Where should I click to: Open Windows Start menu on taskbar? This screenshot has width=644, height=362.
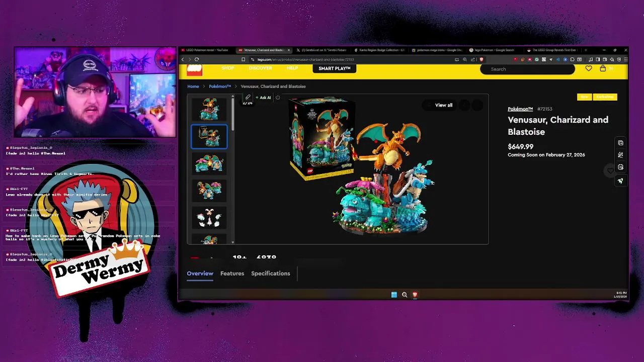click(x=394, y=295)
